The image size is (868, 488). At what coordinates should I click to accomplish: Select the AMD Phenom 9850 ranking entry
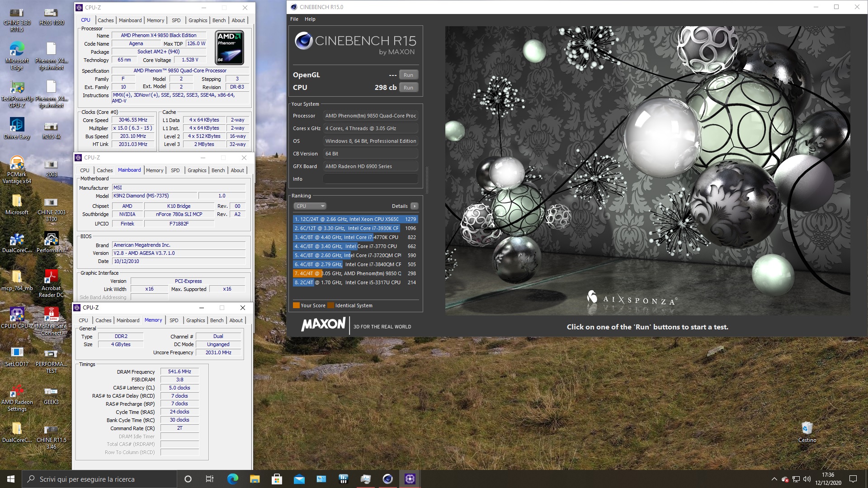(355, 273)
